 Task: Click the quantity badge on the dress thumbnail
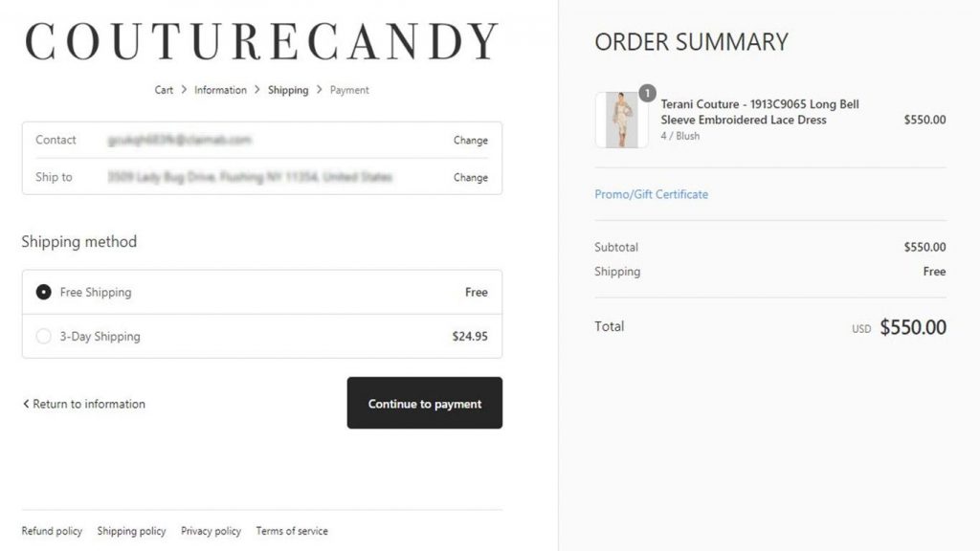pos(648,93)
